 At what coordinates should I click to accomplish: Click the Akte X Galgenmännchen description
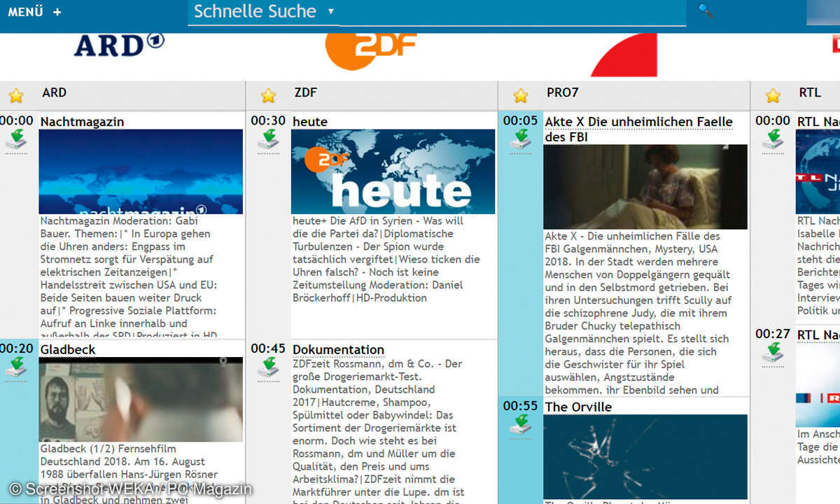[x=638, y=313]
